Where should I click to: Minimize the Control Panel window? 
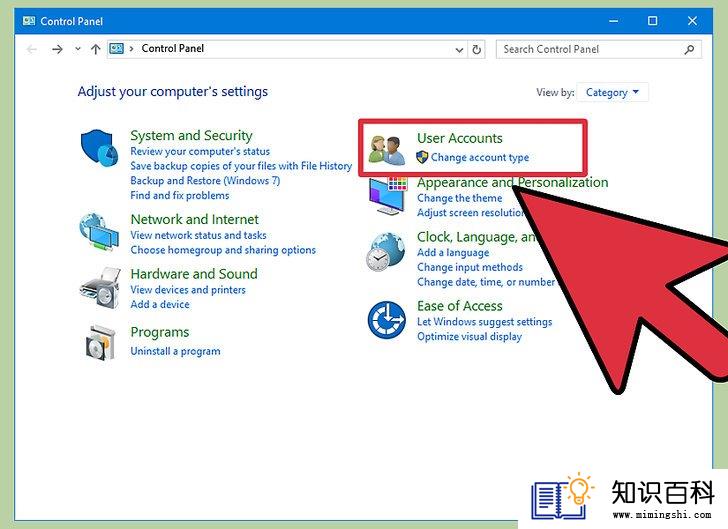coord(614,21)
